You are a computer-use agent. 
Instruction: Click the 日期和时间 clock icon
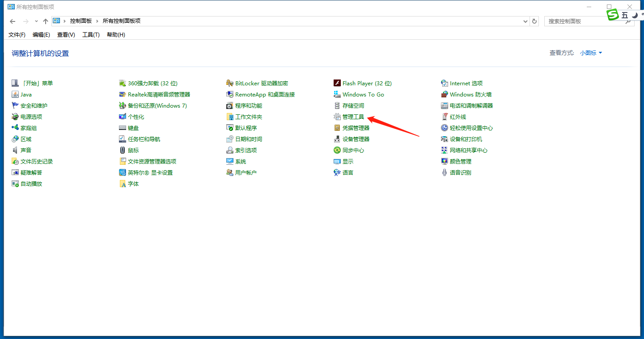coord(230,139)
